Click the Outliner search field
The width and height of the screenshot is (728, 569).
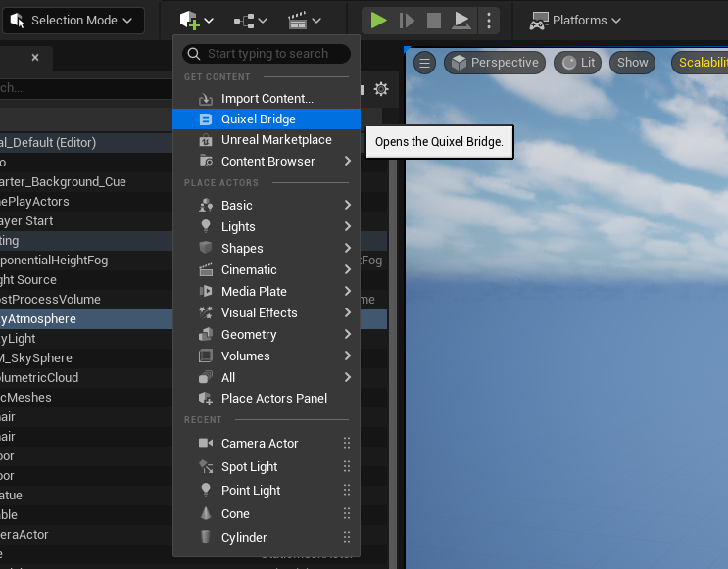86,88
